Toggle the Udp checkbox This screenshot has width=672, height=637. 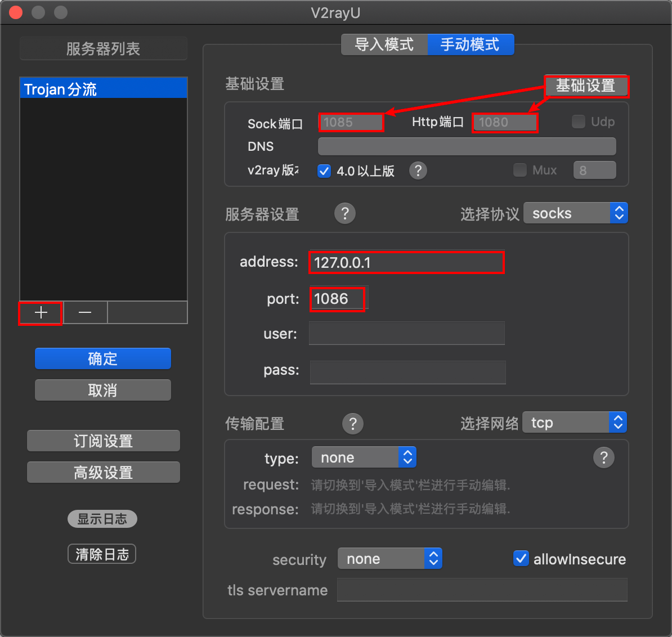click(x=579, y=122)
